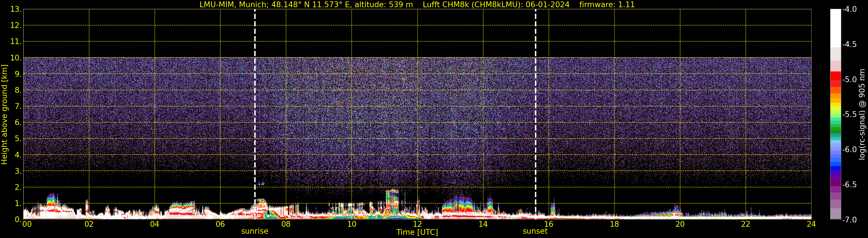Click the time axis tick label 16
Image resolution: width=868 pixels, height=238 pixels.
(x=549, y=224)
